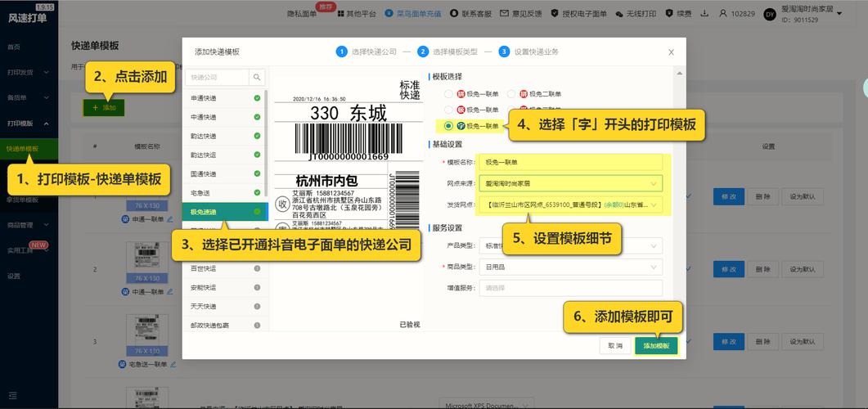Select 极兔速递 in courier list

[225, 211]
